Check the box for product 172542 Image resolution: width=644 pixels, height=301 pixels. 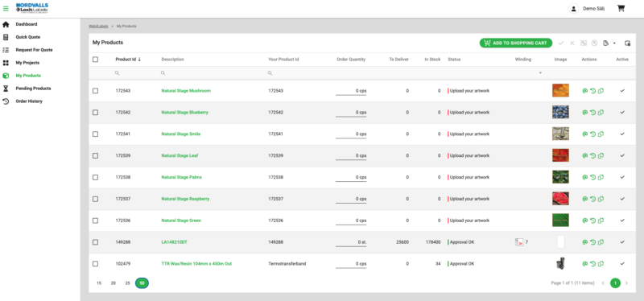(x=95, y=113)
